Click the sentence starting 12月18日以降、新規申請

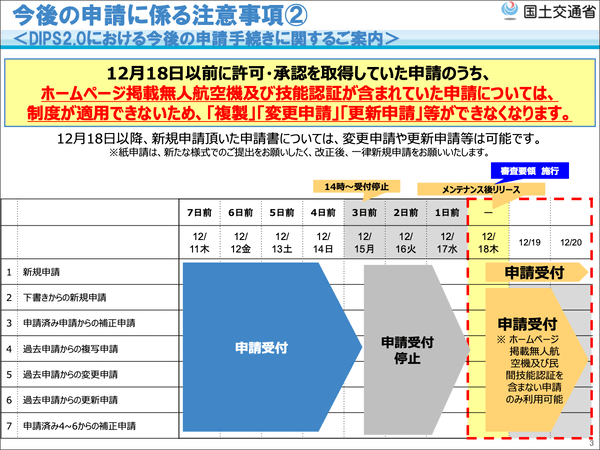299,139
